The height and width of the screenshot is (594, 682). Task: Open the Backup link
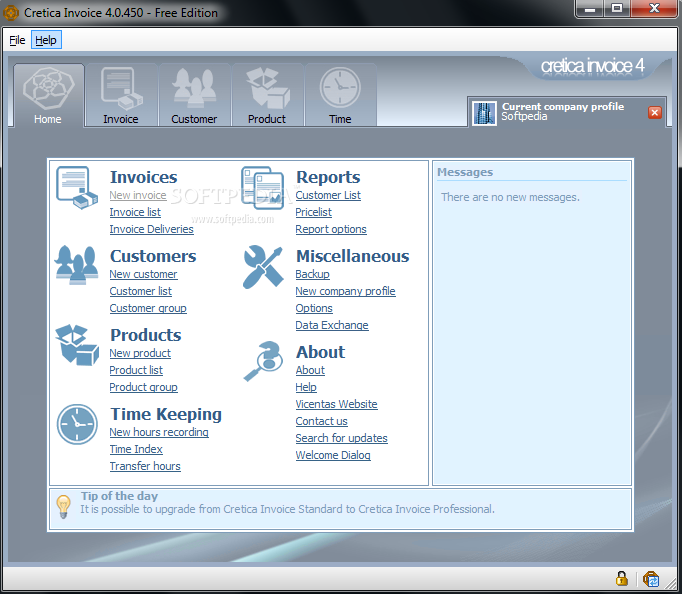312,274
